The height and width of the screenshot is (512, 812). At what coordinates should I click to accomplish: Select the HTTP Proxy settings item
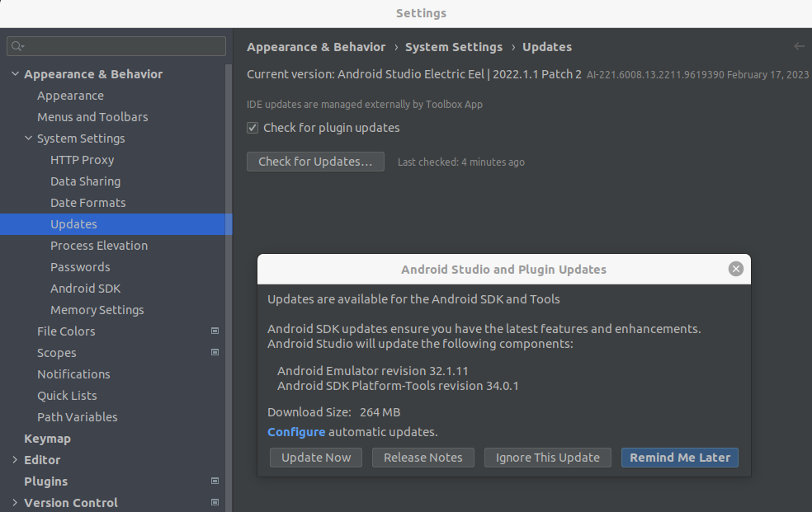click(82, 160)
